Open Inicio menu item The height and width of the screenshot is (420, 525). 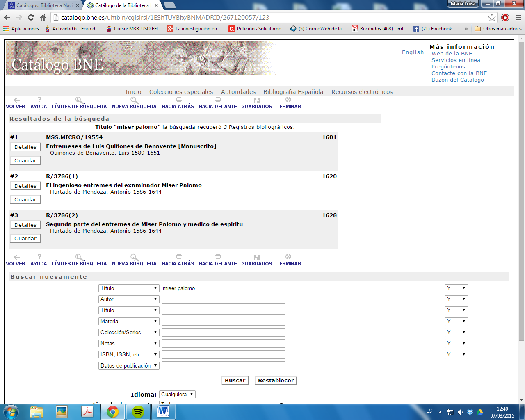133,92
